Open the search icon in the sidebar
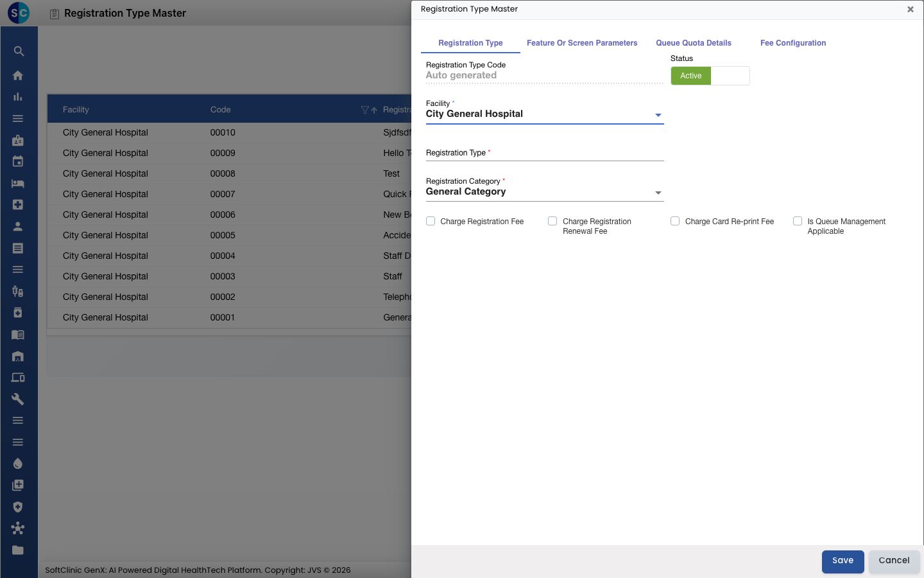 coord(19,51)
